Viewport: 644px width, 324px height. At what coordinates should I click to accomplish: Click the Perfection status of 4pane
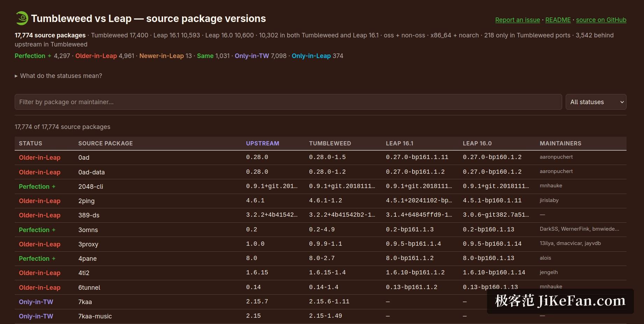point(37,259)
